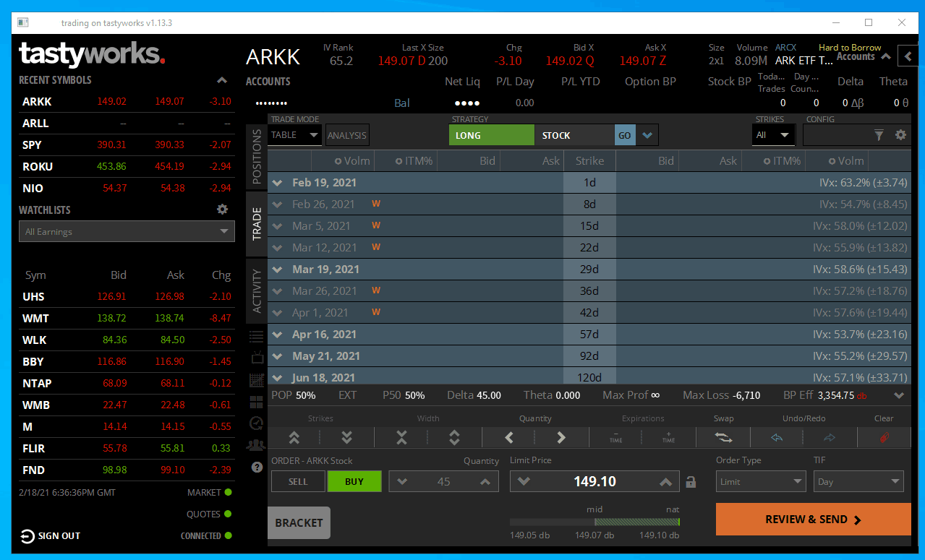Click the Redo arrow icon

pyautogui.click(x=830, y=437)
